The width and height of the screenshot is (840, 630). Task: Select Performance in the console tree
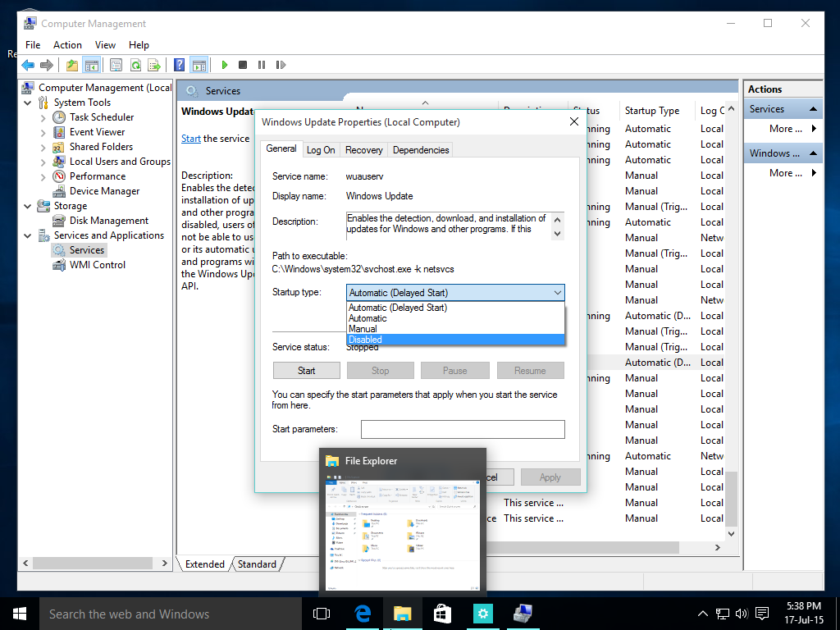[97, 176]
